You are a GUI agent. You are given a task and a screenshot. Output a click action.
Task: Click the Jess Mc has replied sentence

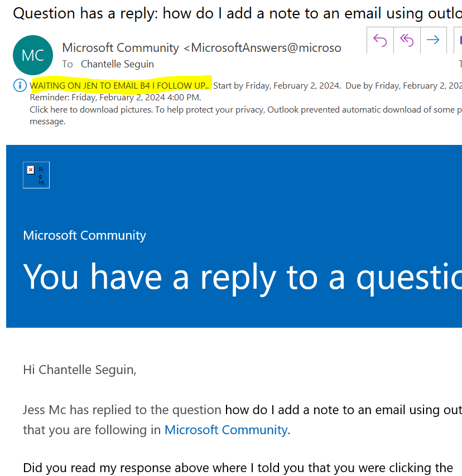122,410
